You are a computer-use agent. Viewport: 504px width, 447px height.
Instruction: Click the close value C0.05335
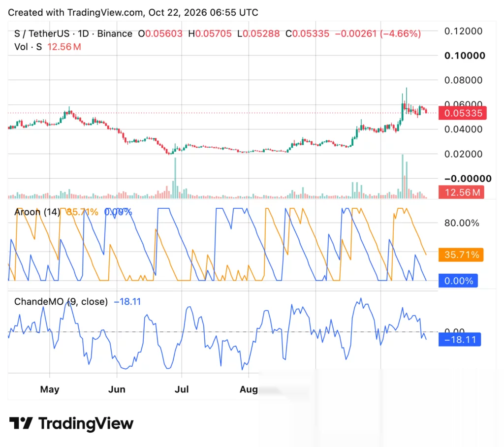click(x=307, y=34)
